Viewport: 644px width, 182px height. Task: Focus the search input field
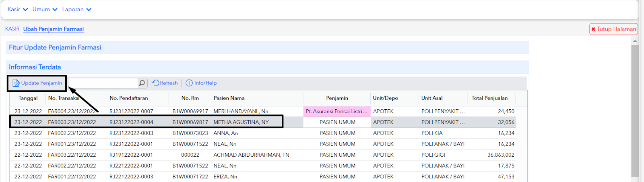tap(103, 83)
